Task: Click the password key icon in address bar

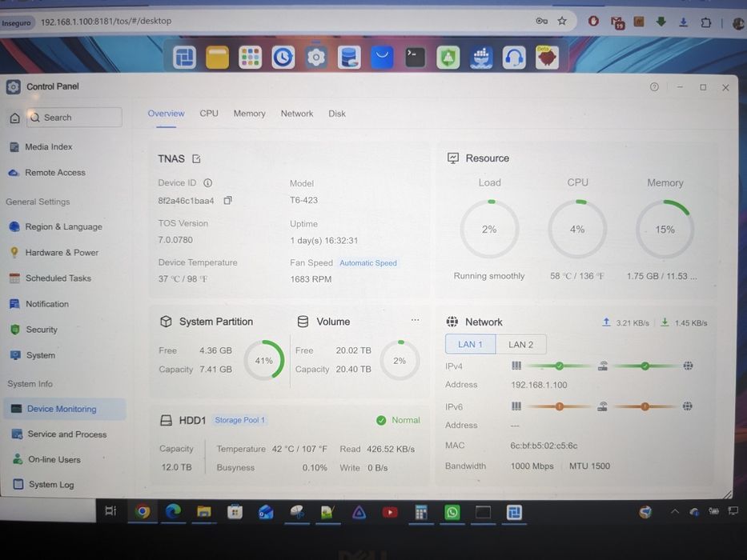Action: click(x=542, y=21)
